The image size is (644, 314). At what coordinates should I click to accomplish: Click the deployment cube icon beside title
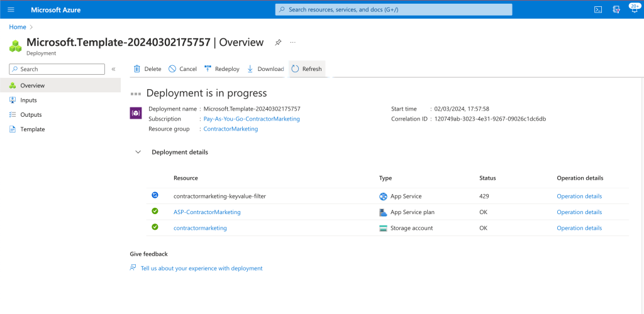[16, 45]
